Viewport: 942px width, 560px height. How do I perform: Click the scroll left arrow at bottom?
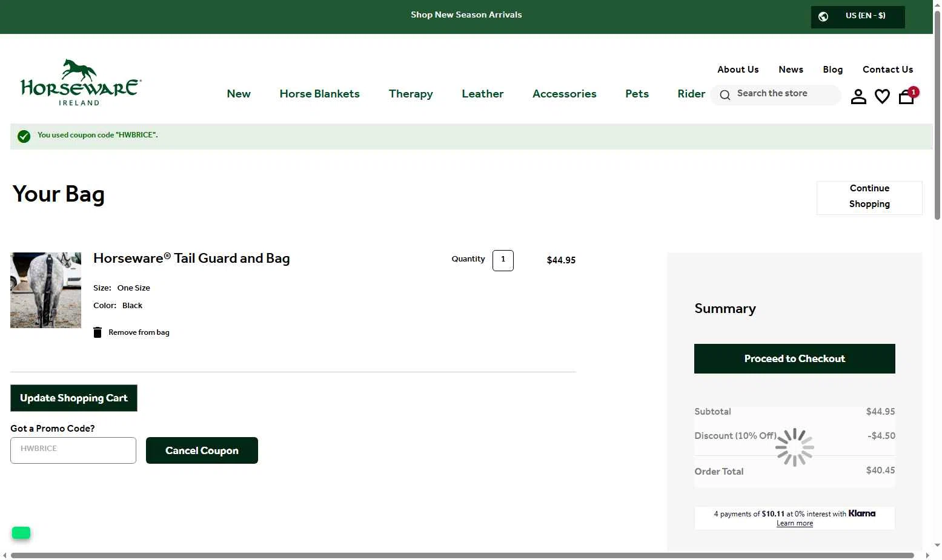(x=5, y=556)
